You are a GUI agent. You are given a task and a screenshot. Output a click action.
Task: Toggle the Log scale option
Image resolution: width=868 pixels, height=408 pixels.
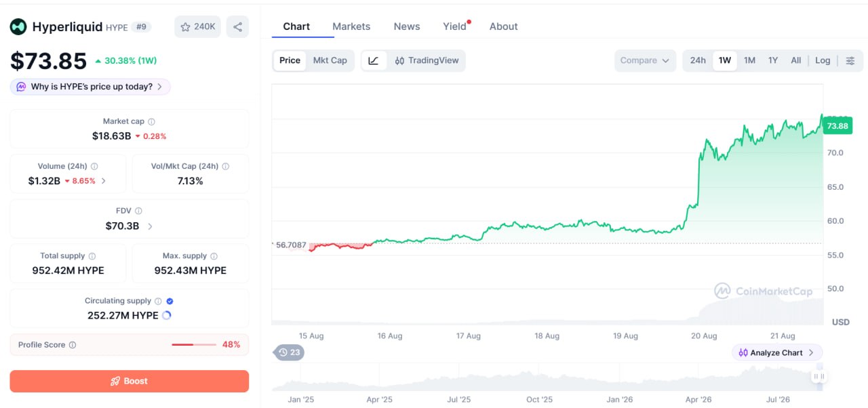point(823,60)
